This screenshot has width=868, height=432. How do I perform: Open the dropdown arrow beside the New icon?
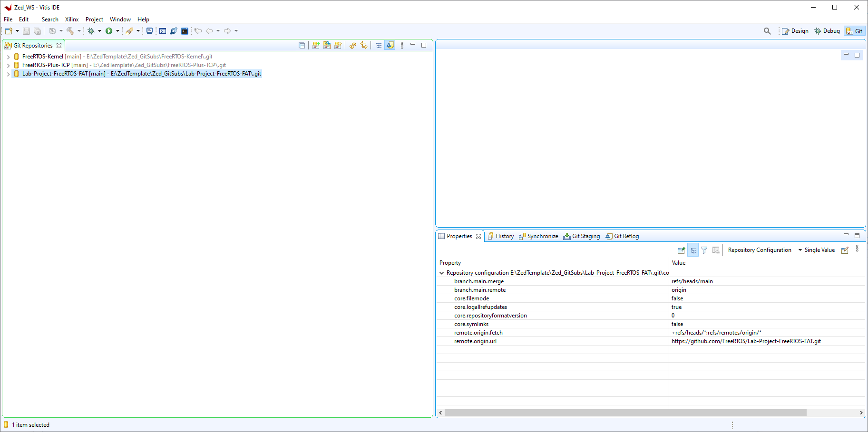pyautogui.click(x=17, y=31)
